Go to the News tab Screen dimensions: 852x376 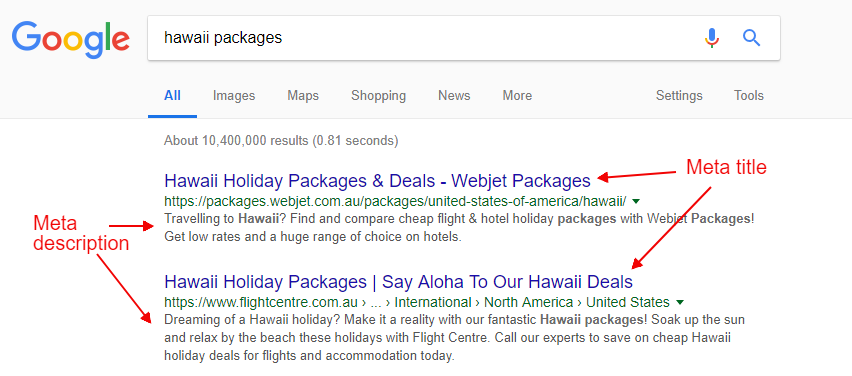454,96
